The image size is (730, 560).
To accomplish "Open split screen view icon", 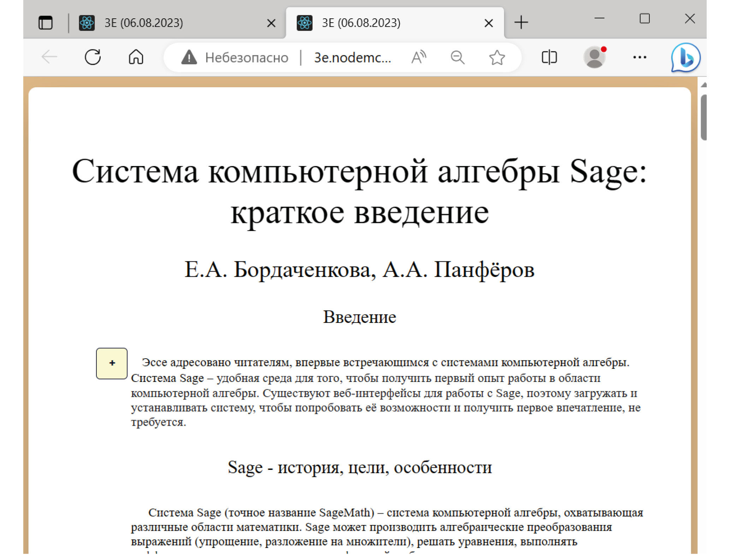I will coord(549,57).
